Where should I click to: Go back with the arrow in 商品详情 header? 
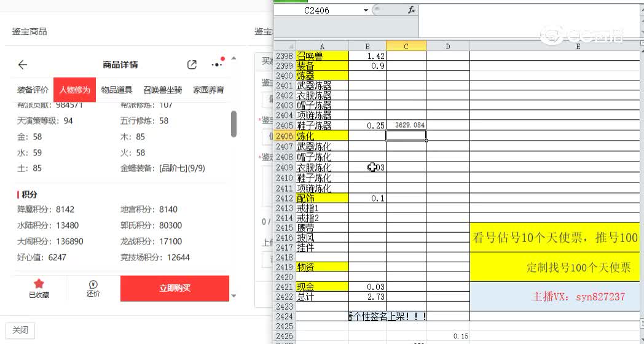23,64
